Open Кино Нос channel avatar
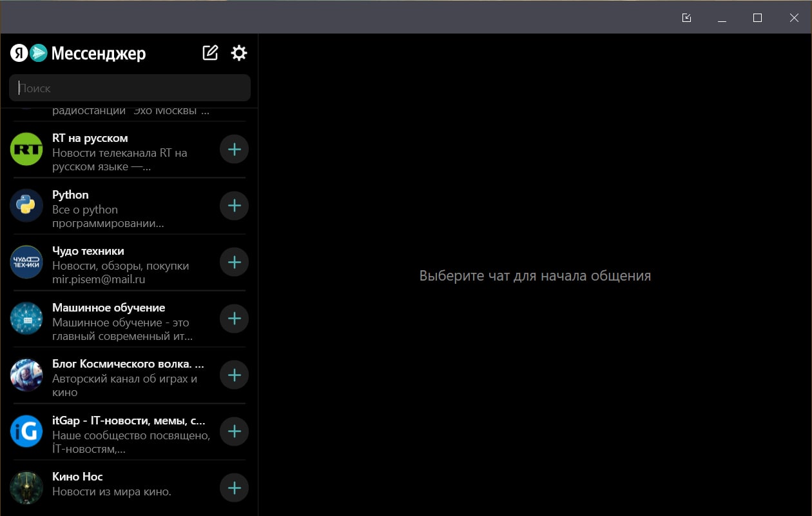This screenshot has height=516, width=812. coord(26,488)
